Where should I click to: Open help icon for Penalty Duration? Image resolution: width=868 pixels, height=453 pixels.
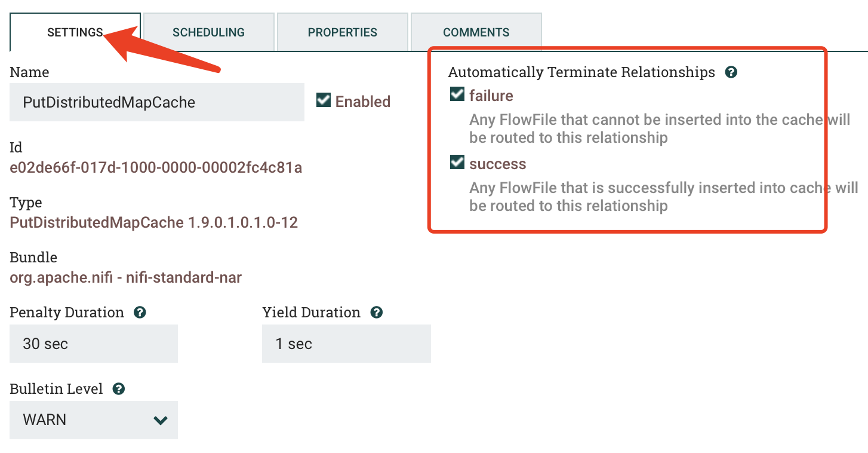[x=140, y=313]
